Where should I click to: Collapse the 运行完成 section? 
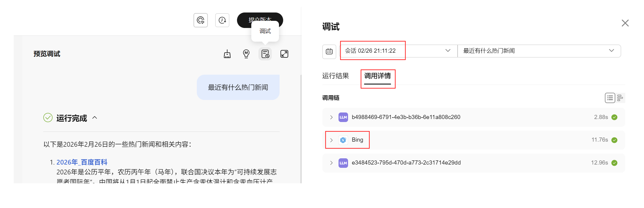click(95, 118)
